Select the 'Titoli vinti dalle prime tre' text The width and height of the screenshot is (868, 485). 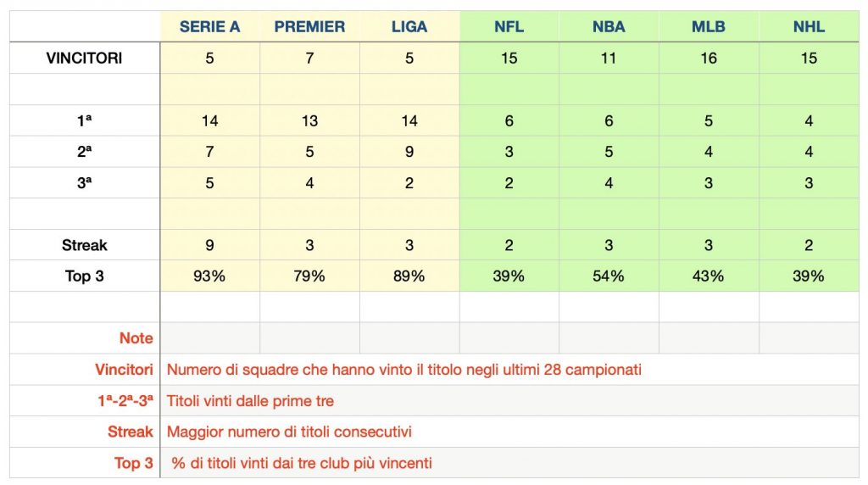click(252, 401)
